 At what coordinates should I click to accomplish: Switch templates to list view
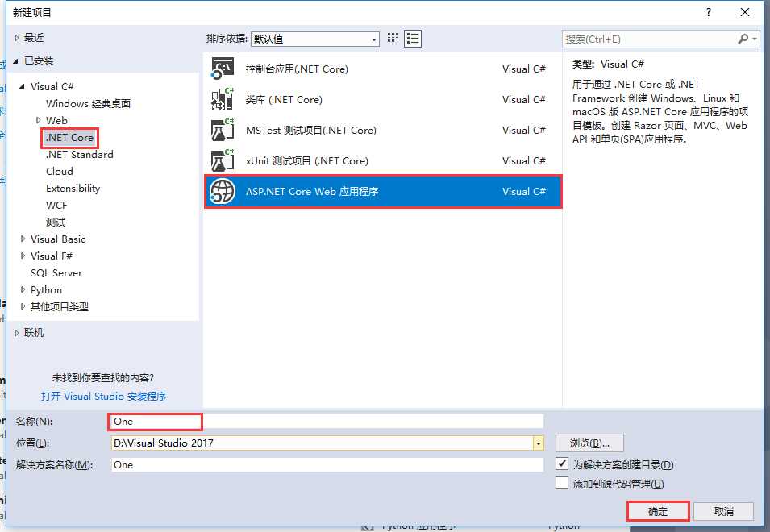tap(413, 39)
